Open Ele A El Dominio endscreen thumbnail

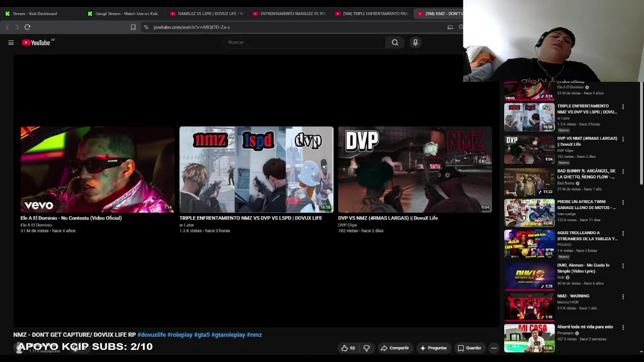(x=97, y=169)
